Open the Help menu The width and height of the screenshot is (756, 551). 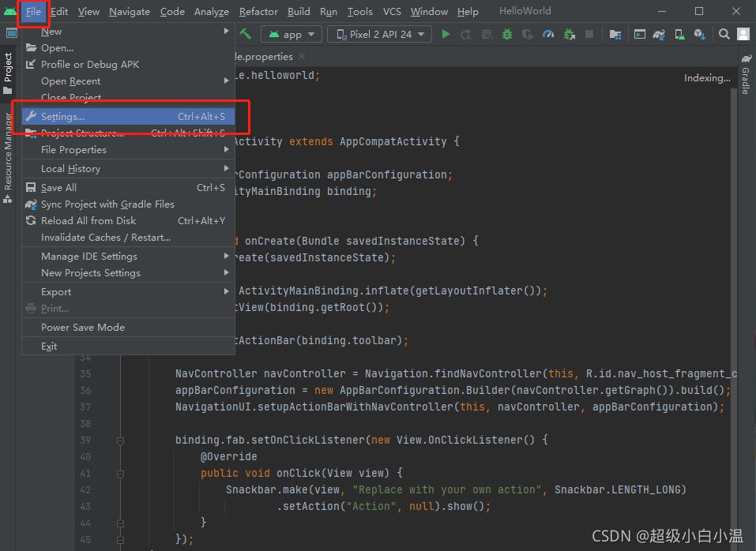(468, 12)
